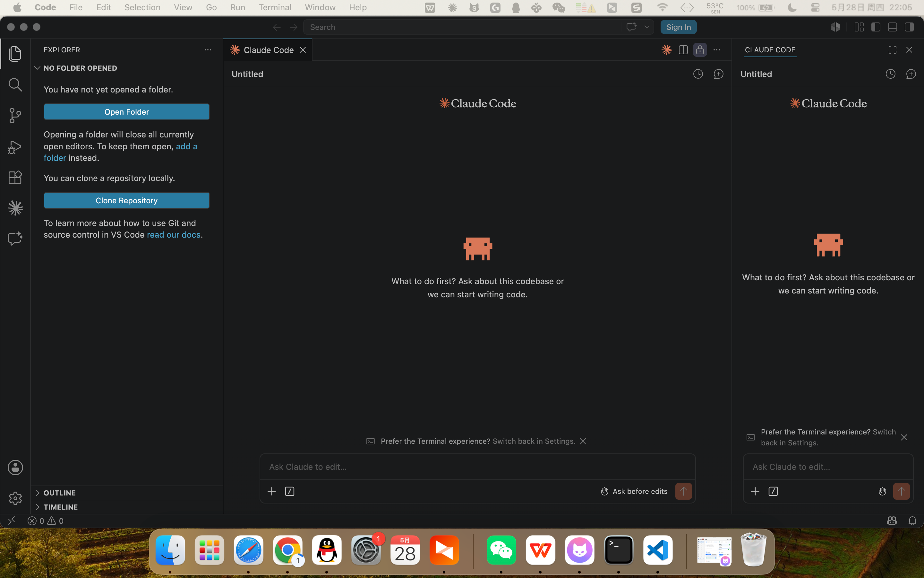Open the Selection menu
Screen dimensions: 924x578
(x=142, y=7)
